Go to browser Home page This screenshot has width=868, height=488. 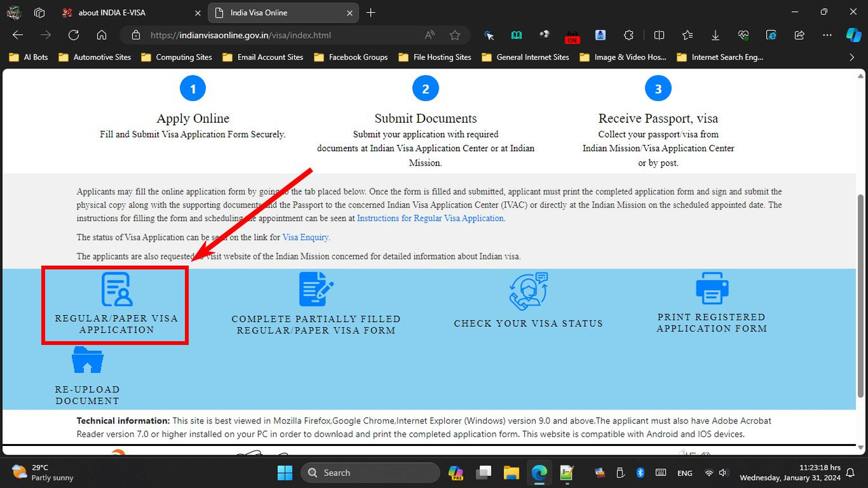pos(102,35)
